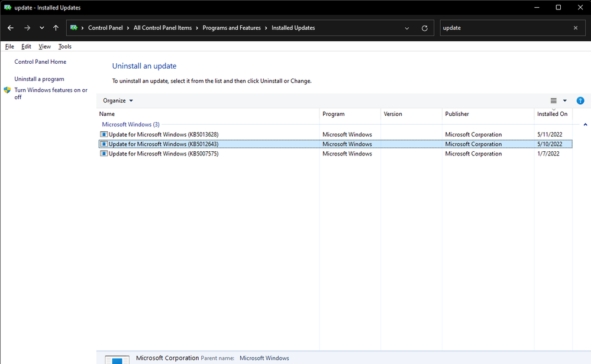591x364 pixels.
Task: Go back with the back arrow
Action: 11,28
